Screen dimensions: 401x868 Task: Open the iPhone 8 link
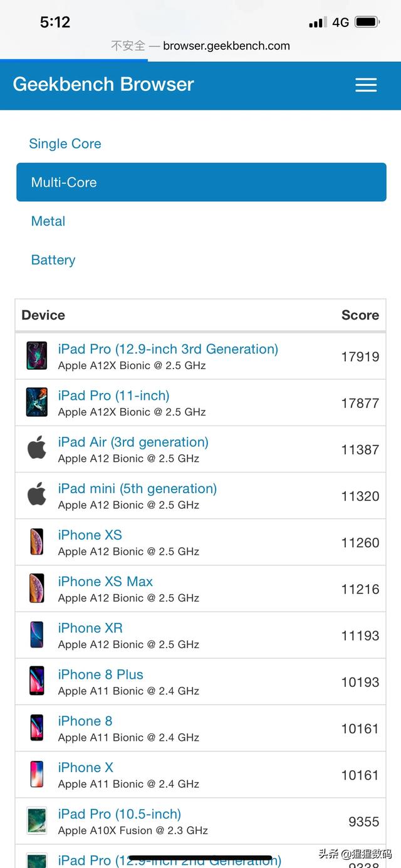click(85, 721)
